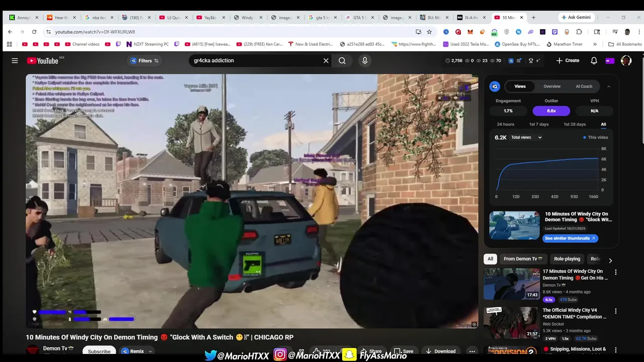Download the video

click(440, 351)
